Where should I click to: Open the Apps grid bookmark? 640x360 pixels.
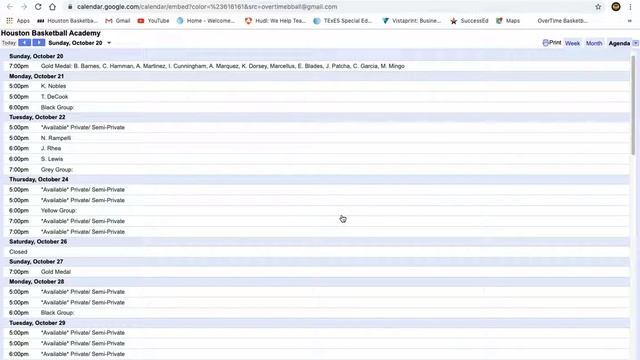18,20
